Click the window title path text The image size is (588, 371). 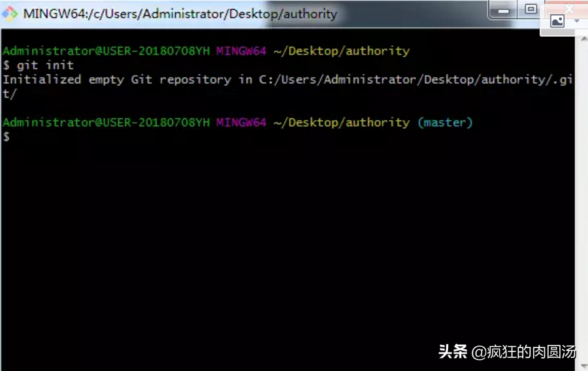[180, 14]
